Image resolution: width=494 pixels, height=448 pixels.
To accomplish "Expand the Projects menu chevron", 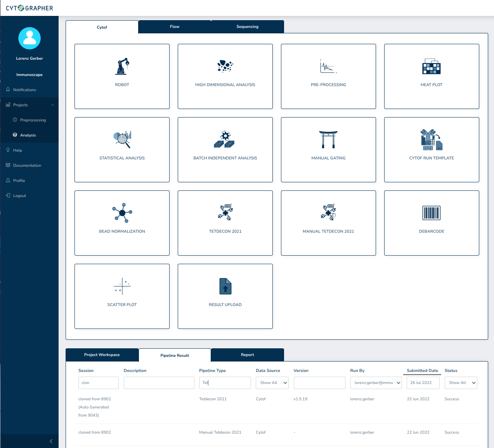I will 53,105.
